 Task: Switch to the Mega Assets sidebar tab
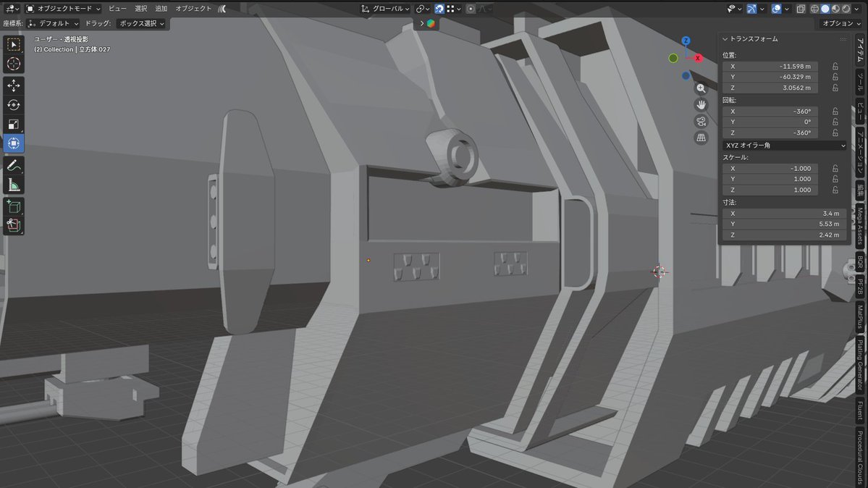point(860,225)
